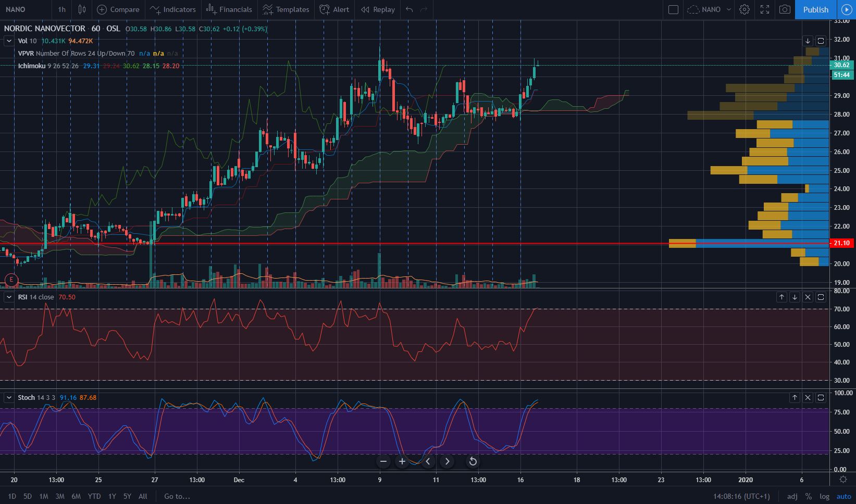Select the All date range
The height and width of the screenshot is (504, 856).
143,496
